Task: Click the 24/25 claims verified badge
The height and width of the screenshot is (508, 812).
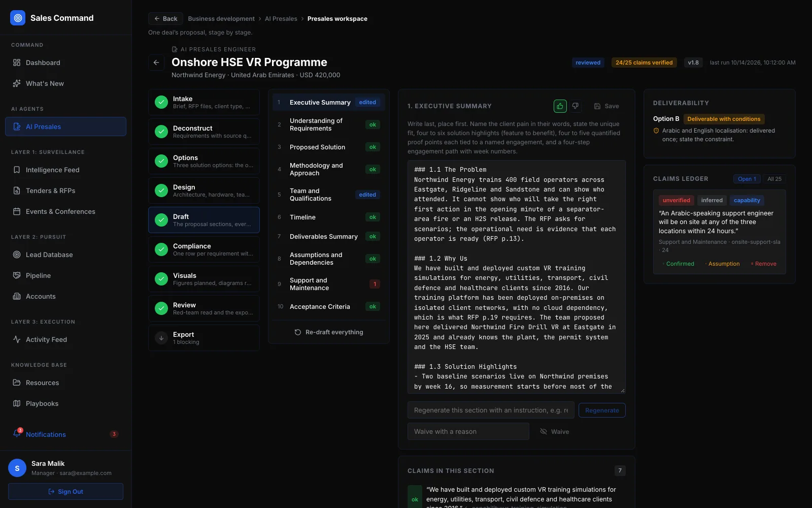Action: [x=644, y=62]
